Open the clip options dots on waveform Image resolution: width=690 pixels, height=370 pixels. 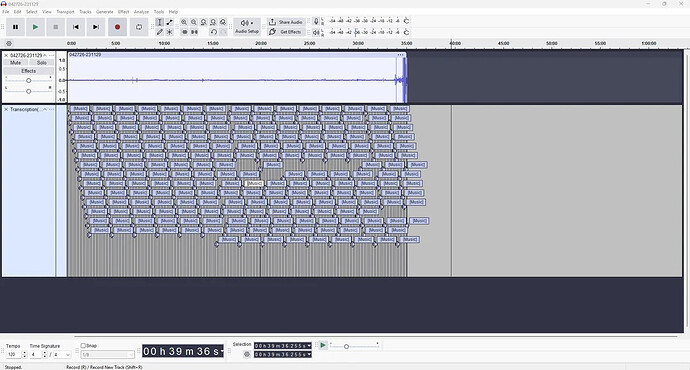pos(400,55)
